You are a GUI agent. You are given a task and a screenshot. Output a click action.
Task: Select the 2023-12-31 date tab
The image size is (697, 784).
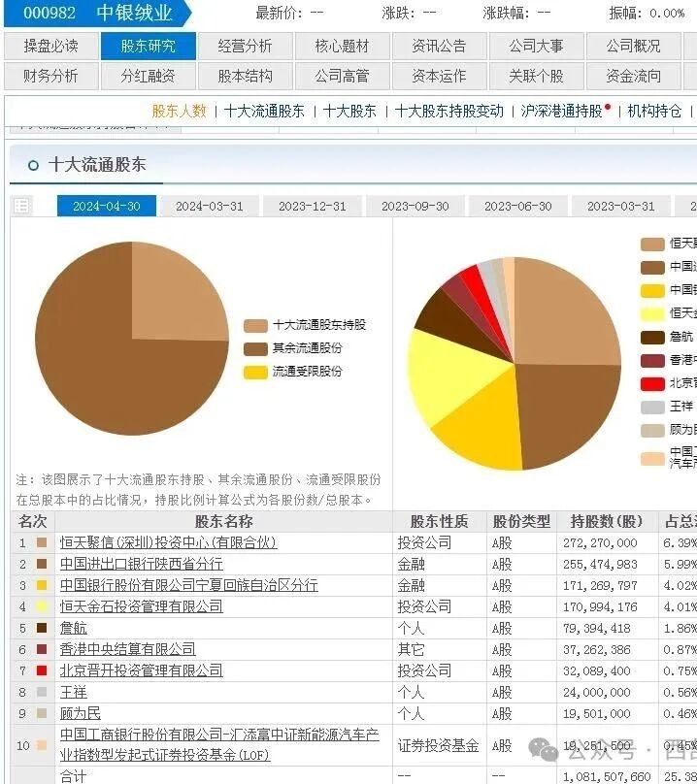(313, 206)
